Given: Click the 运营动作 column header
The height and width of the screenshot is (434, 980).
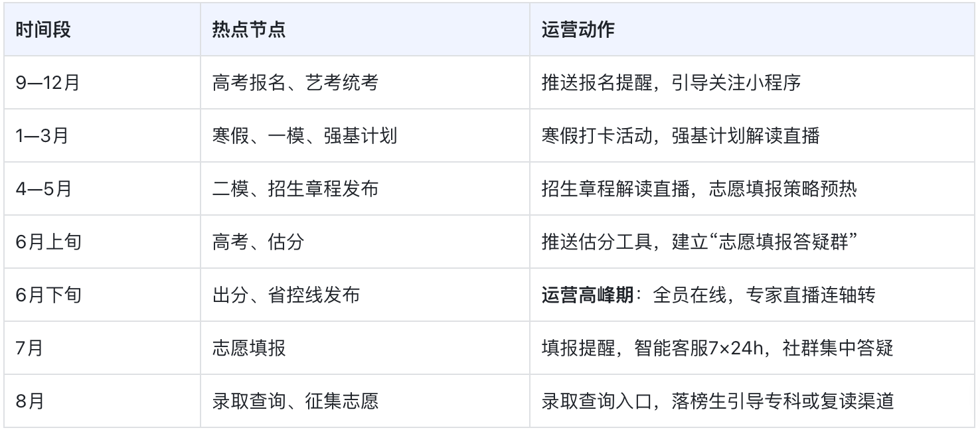Looking at the screenshot, I should (x=578, y=30).
